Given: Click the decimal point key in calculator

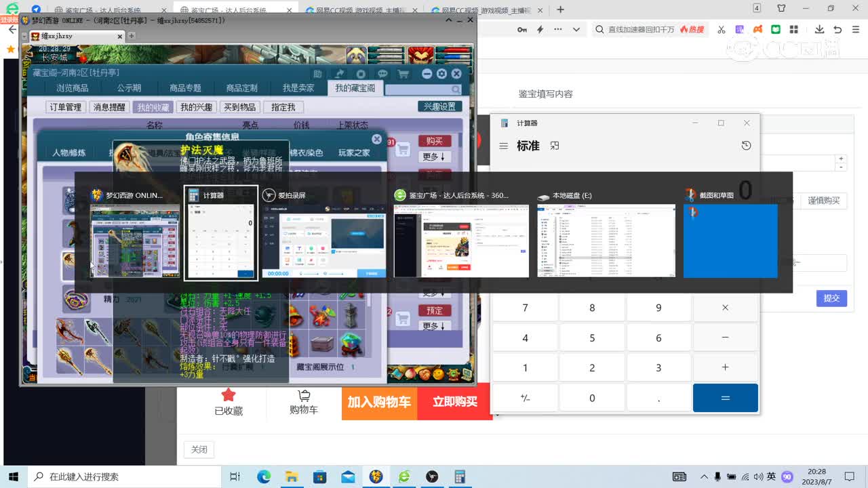Looking at the screenshot, I should pos(658,398).
